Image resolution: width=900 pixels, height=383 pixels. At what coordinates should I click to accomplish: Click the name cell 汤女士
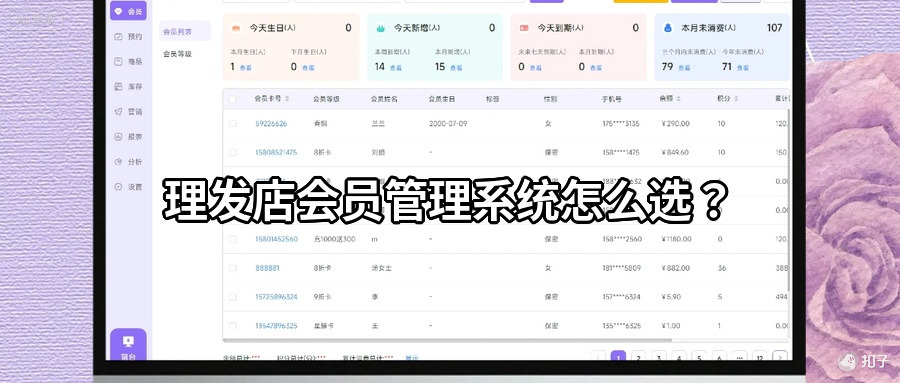click(x=382, y=268)
